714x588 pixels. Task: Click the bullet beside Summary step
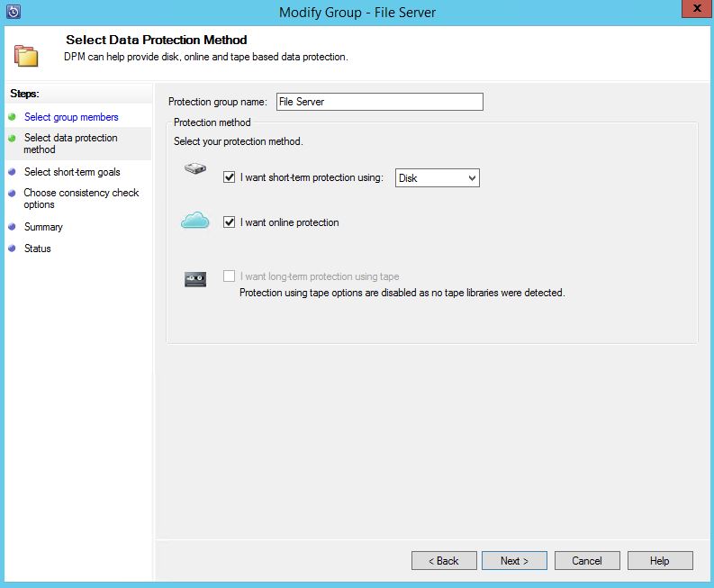12,227
